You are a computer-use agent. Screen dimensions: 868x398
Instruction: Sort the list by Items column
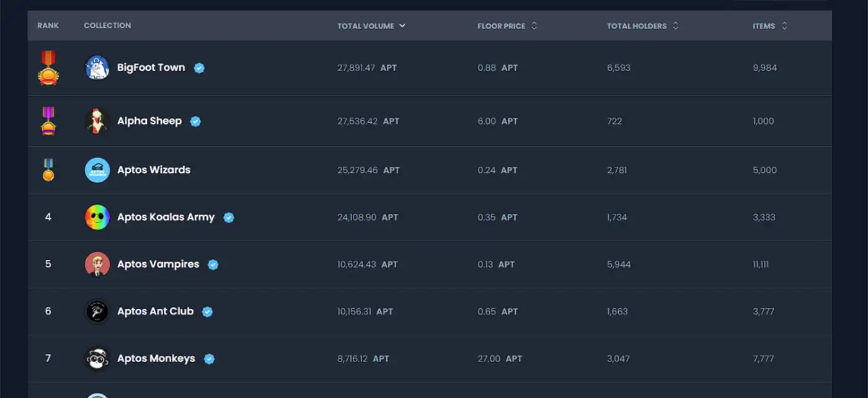pyautogui.click(x=769, y=26)
